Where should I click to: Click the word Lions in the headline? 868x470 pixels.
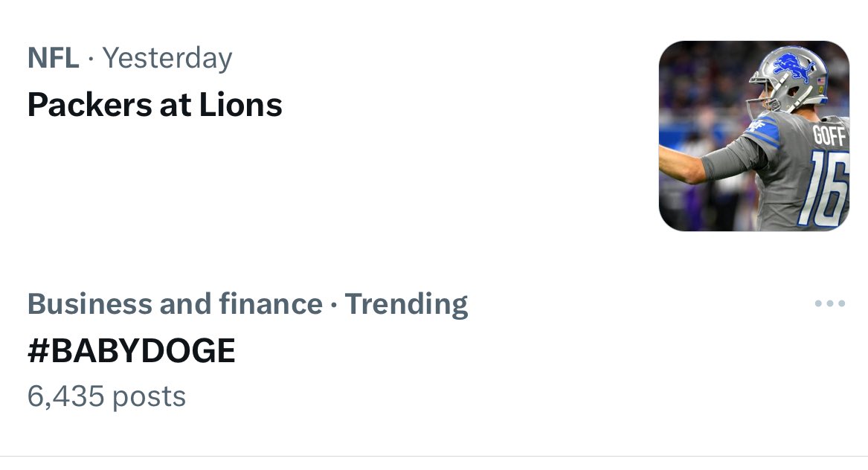pyautogui.click(x=240, y=105)
